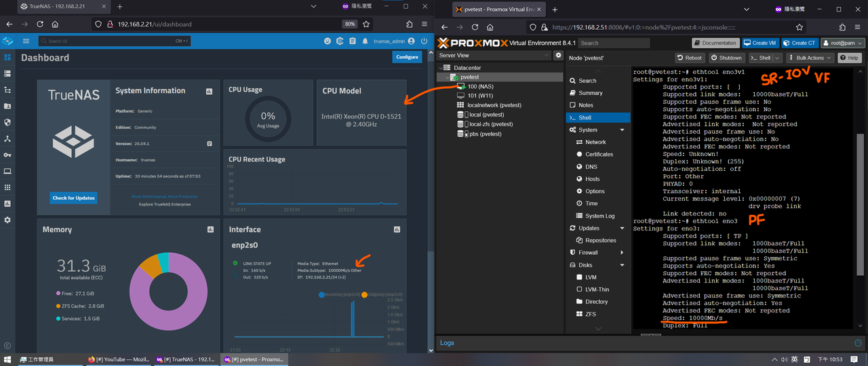868x366 pixels.
Task: Select local-zfs (pvetest) storage in tree
Action: (x=485, y=124)
